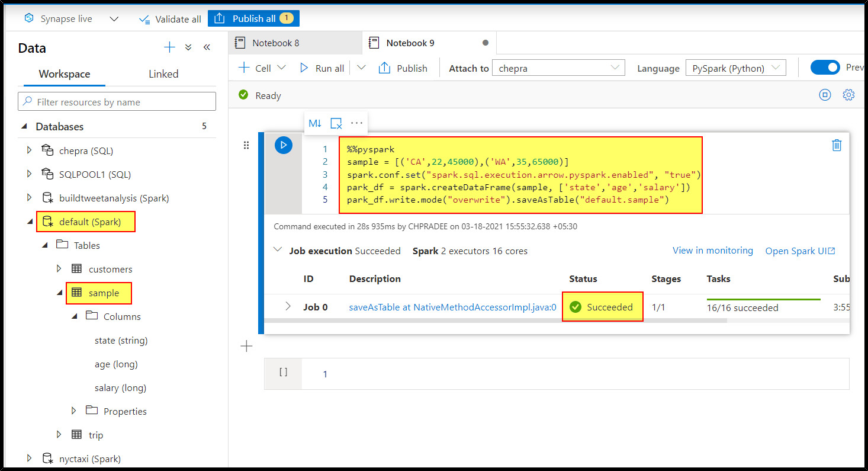Click nyctaxi Spark database icon
This screenshot has width=868, height=471.
click(x=47, y=458)
